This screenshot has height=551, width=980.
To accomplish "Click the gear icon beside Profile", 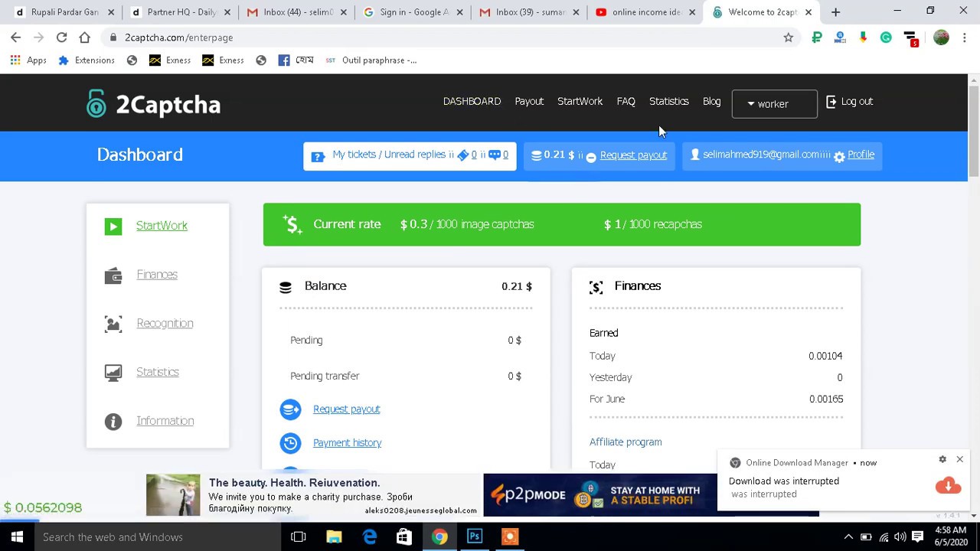I will click(x=839, y=156).
